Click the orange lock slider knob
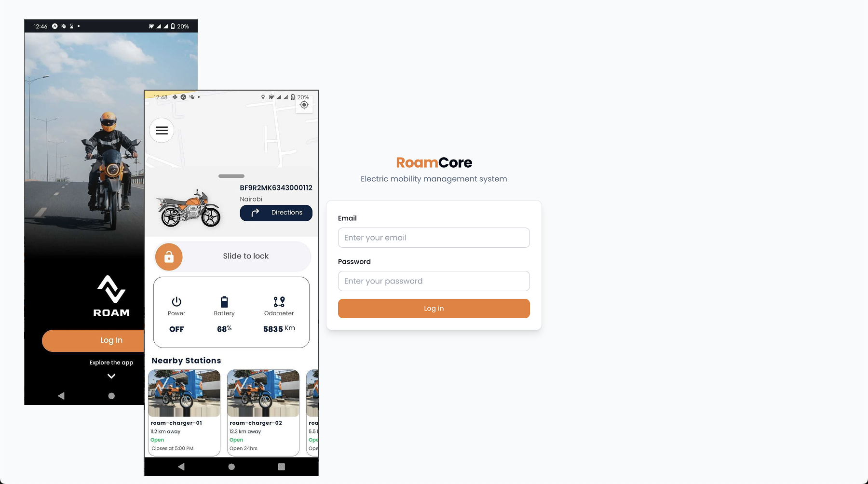Screen dimensions: 868x484 click(169, 256)
